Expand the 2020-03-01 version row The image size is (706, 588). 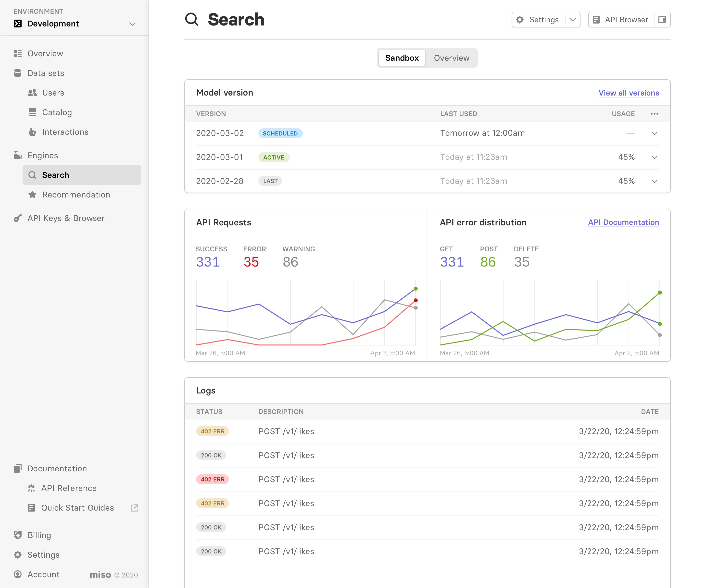(x=654, y=157)
